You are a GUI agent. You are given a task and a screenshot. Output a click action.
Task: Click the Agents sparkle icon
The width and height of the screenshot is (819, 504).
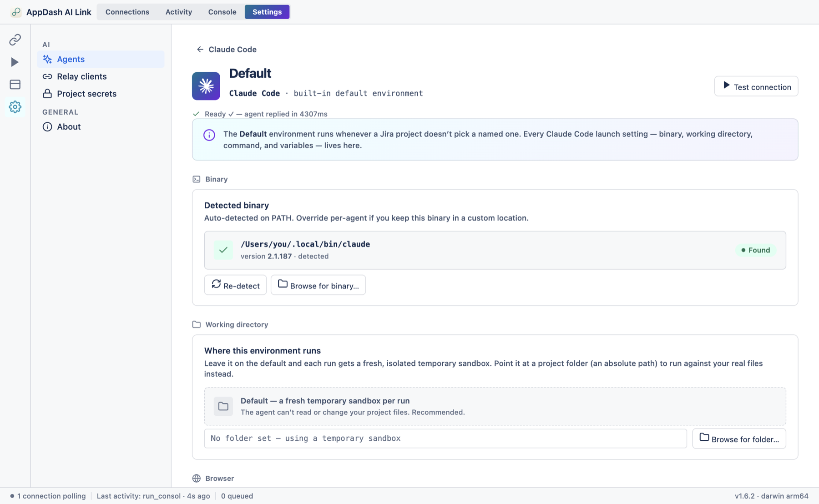(47, 59)
